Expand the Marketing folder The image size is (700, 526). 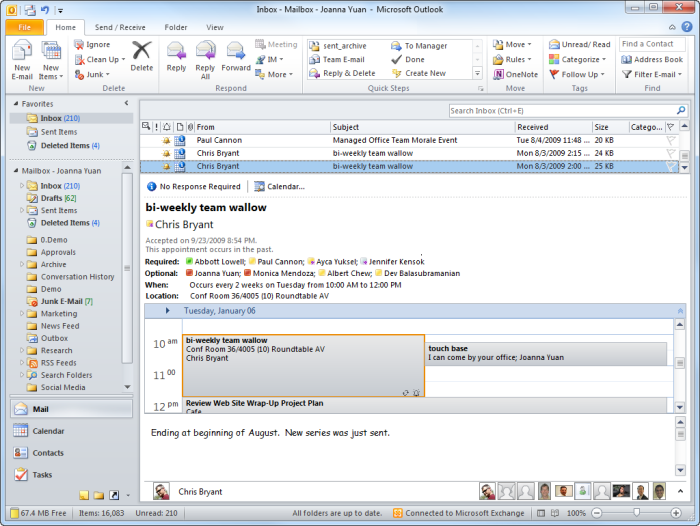[21, 313]
